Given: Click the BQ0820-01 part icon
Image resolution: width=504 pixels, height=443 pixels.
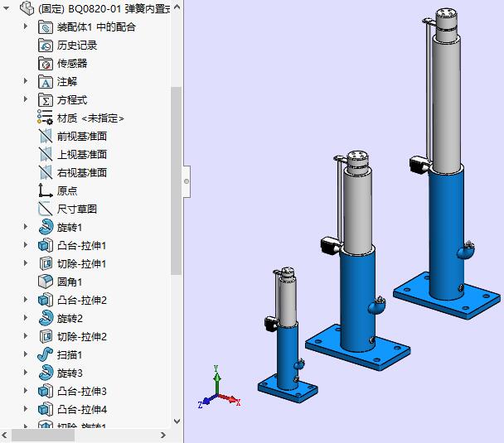Looking at the screenshot, I should [27, 8].
